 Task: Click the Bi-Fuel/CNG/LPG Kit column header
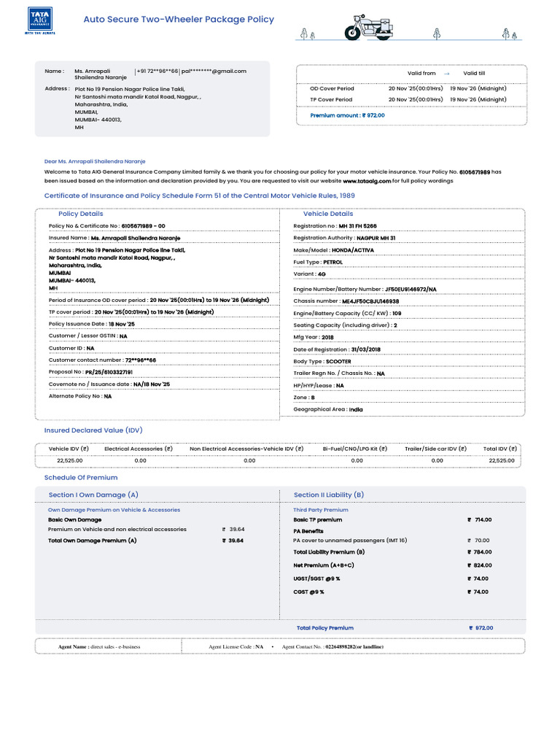point(355,449)
